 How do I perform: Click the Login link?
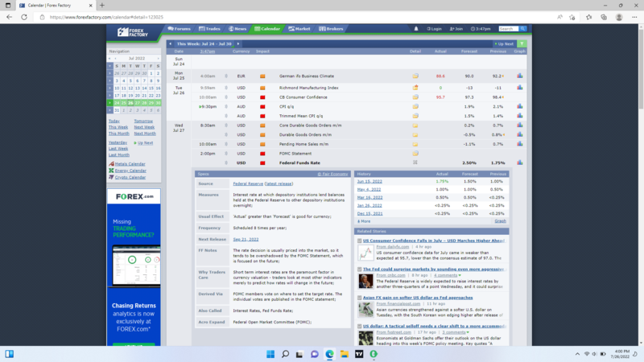pos(434,29)
